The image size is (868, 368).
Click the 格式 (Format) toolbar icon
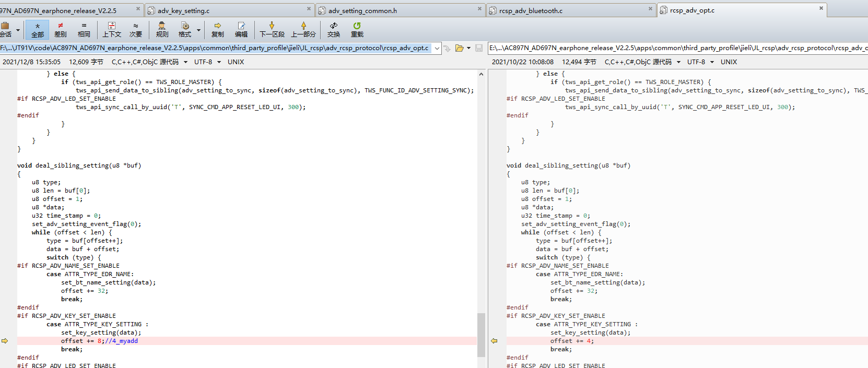(x=185, y=30)
